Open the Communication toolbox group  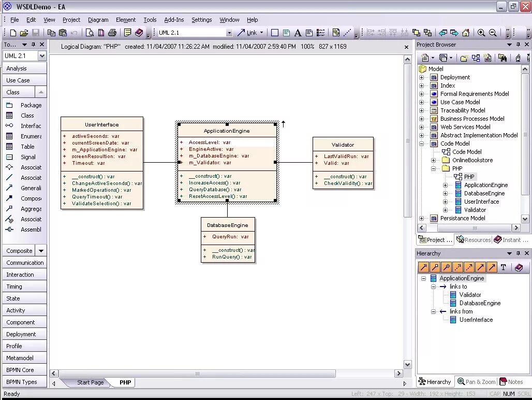click(24, 263)
